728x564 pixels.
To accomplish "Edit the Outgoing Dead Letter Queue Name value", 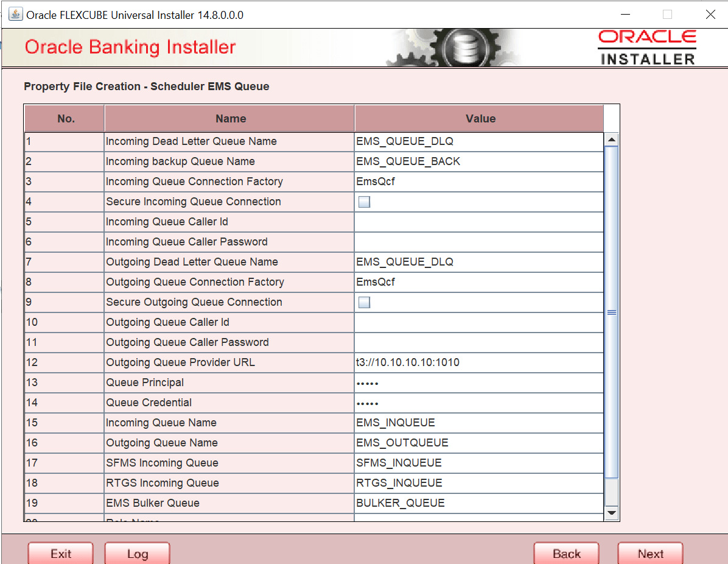I will [479, 261].
